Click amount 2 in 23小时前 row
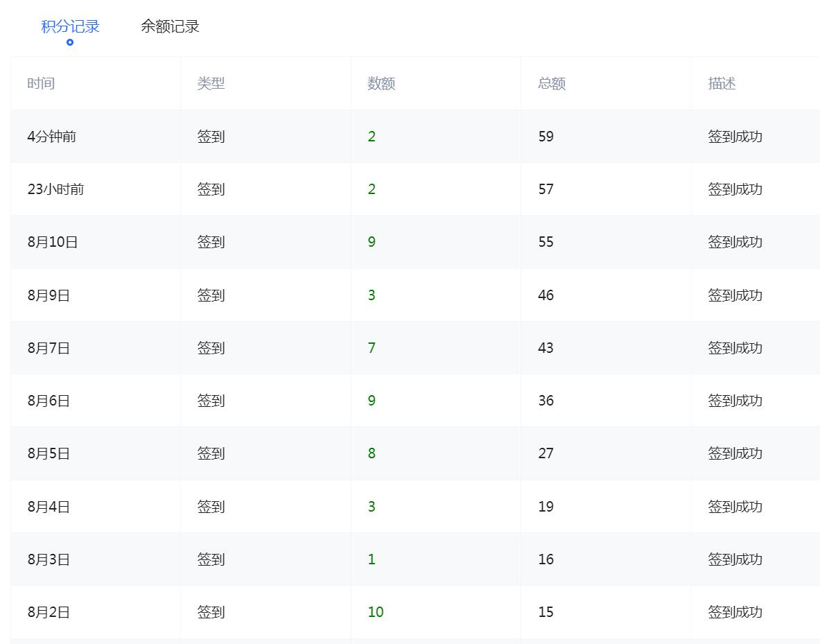Image resolution: width=820 pixels, height=644 pixels. (x=372, y=189)
